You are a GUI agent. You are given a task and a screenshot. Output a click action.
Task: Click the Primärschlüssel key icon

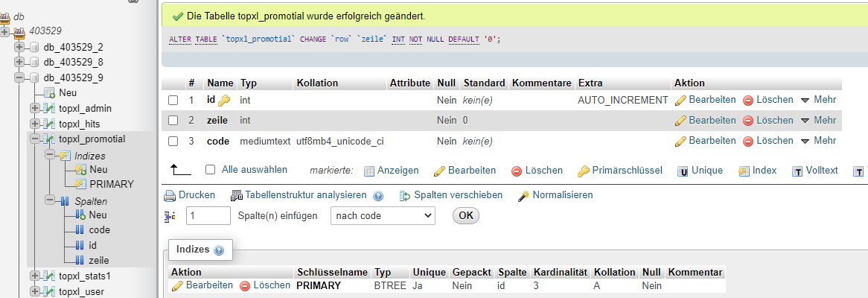[583, 171]
